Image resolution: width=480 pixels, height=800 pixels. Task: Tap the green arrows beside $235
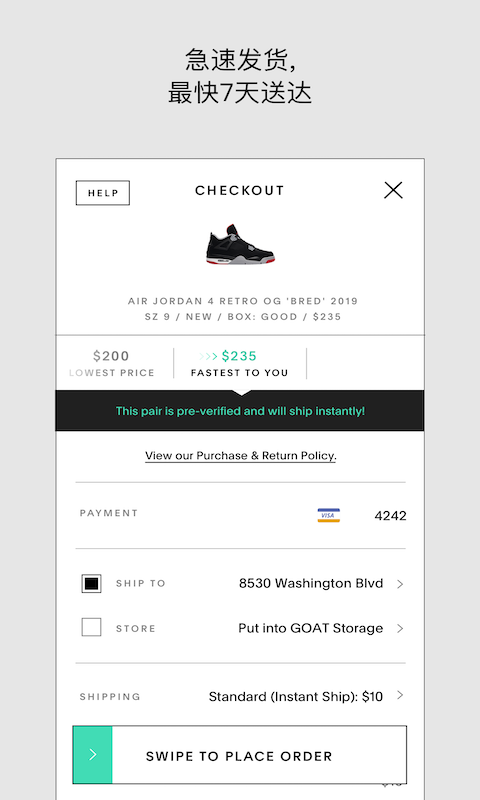[208, 356]
